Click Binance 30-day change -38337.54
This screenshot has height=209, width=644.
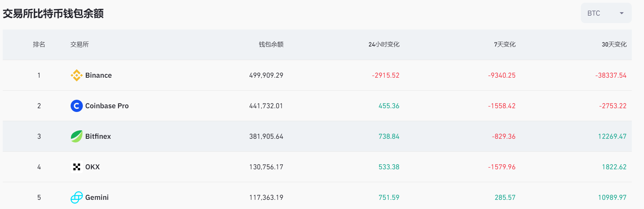click(611, 75)
